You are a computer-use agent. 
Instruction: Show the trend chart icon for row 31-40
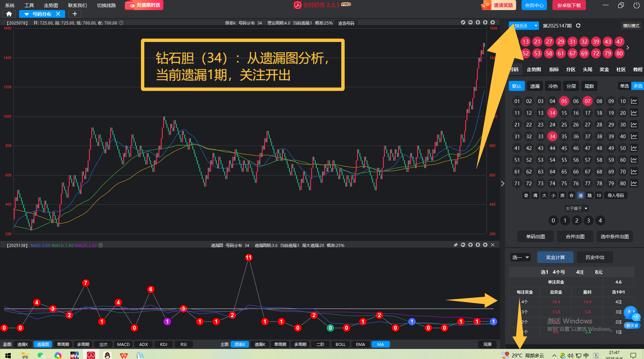634,136
